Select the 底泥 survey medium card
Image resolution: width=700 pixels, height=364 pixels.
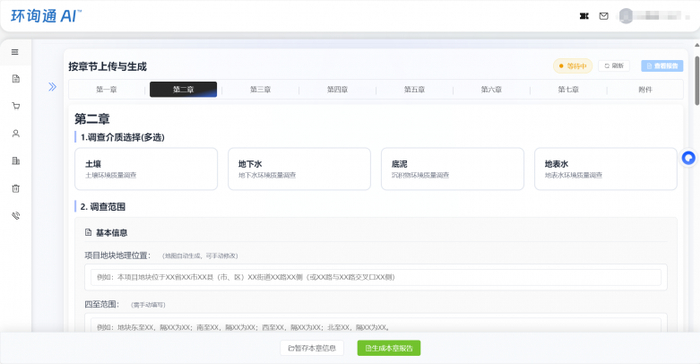(452, 169)
